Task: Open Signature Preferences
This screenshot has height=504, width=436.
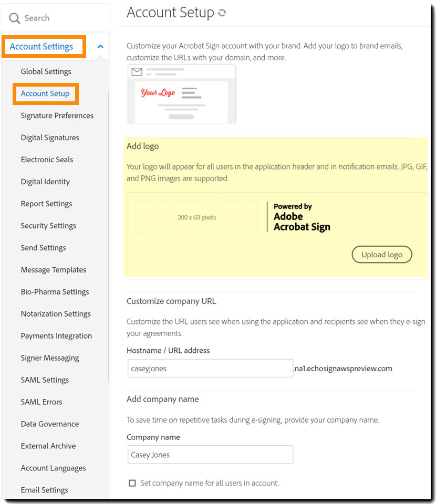Action: 57,115
